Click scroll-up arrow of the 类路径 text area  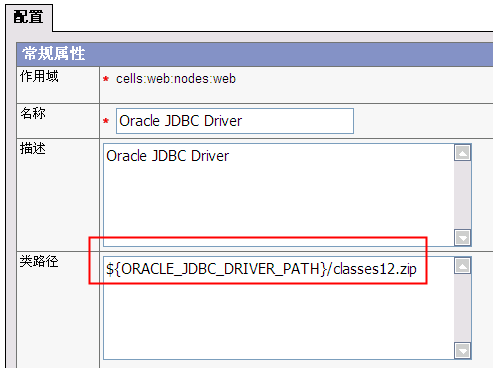coord(462,266)
